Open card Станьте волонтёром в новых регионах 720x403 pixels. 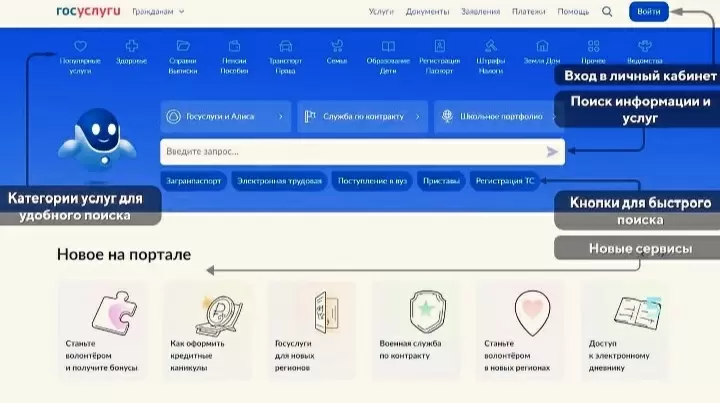(521, 330)
